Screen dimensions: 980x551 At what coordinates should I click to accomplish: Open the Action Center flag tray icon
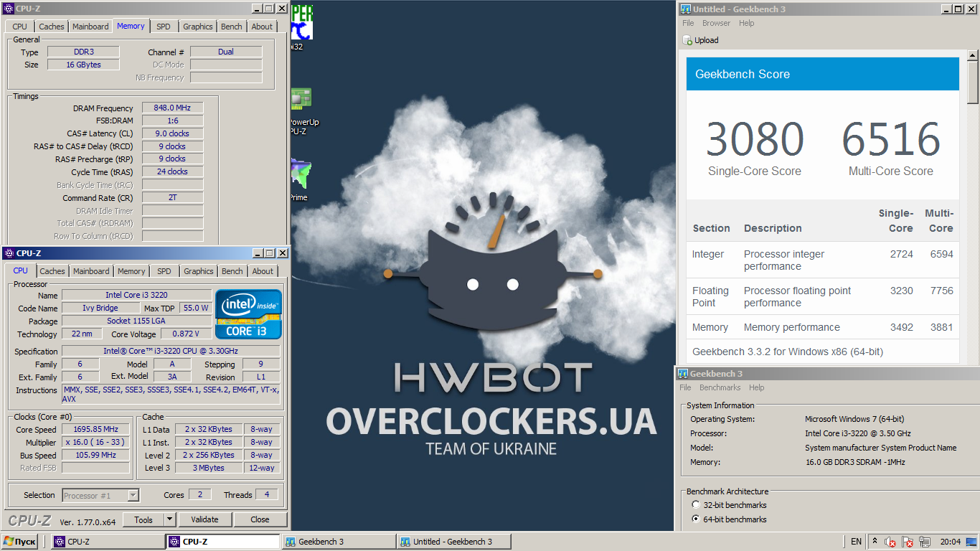(x=908, y=542)
